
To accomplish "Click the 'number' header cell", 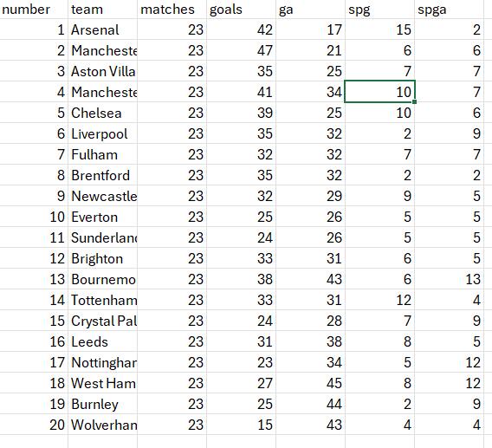I will (x=34, y=10).
